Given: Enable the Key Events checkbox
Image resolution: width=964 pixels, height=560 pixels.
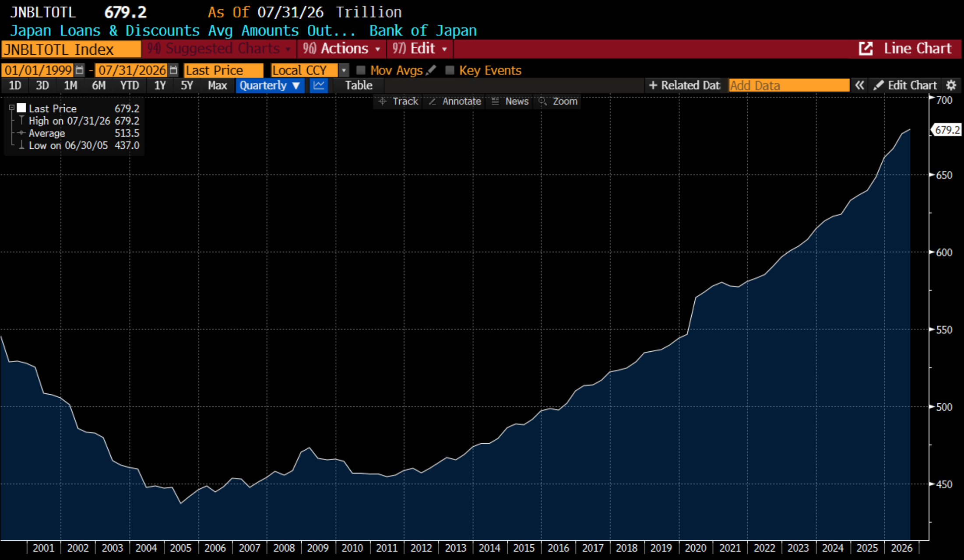Looking at the screenshot, I should click(x=450, y=70).
